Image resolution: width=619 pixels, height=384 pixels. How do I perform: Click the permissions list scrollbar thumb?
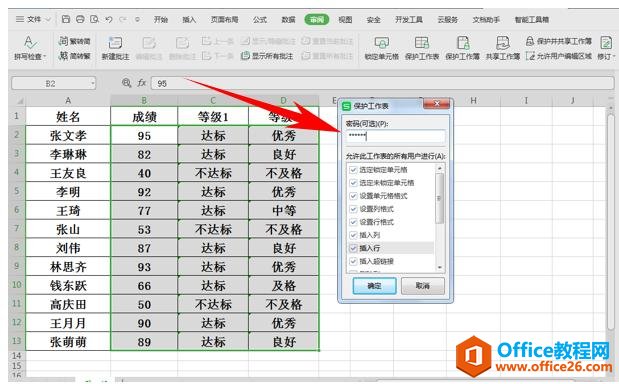coord(440,198)
